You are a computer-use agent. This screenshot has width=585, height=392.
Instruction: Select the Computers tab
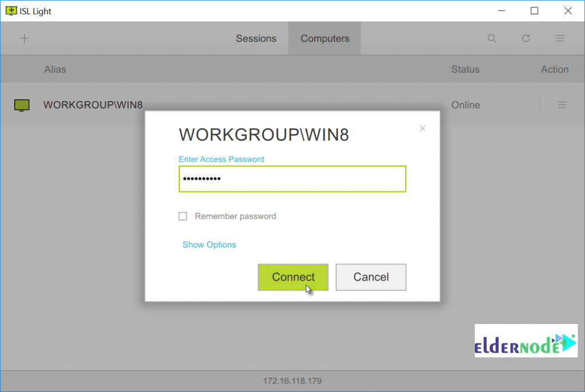pyautogui.click(x=324, y=38)
